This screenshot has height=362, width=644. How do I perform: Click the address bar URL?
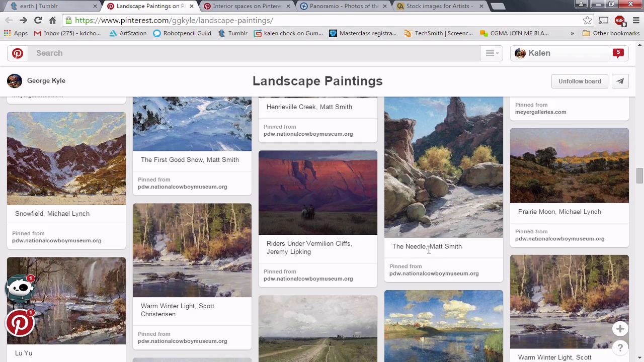coord(174,20)
